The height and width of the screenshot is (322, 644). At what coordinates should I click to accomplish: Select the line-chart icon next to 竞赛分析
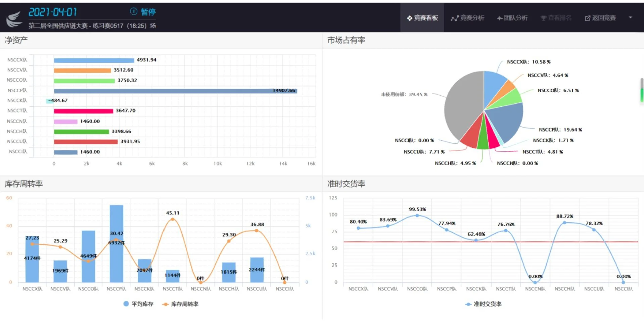coord(455,18)
